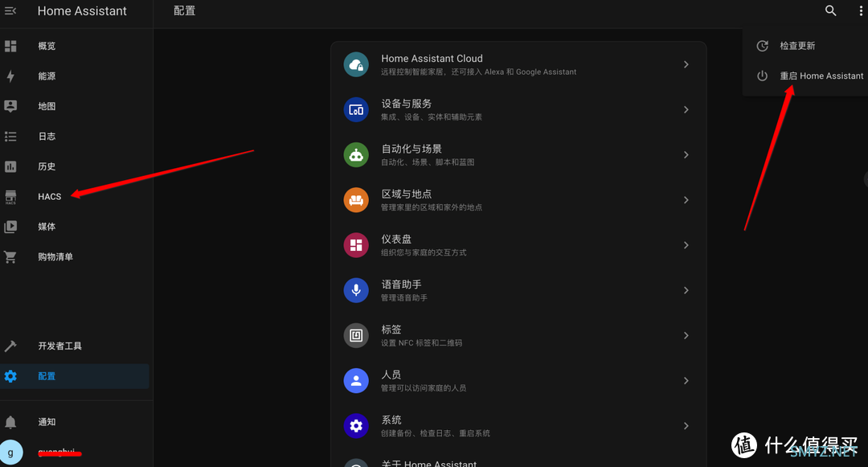Click the 系统 system gear icon
Viewport: 868px width, 467px height.
pyautogui.click(x=356, y=426)
